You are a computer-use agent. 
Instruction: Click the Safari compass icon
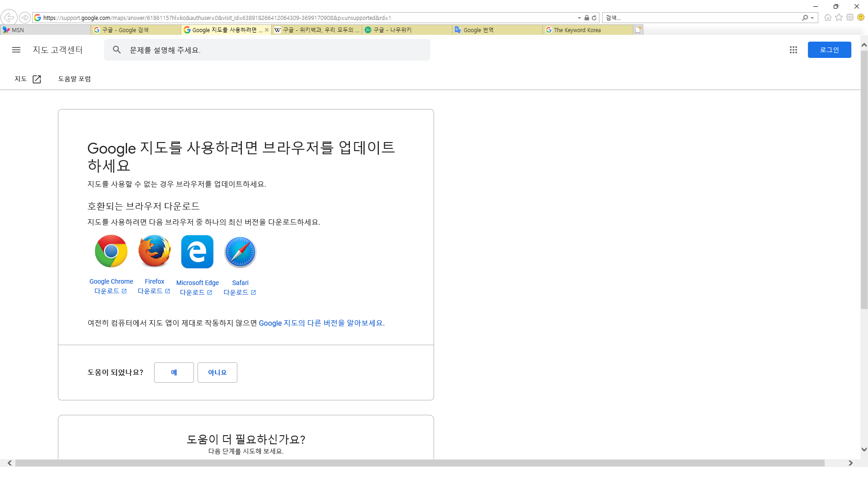(x=240, y=252)
